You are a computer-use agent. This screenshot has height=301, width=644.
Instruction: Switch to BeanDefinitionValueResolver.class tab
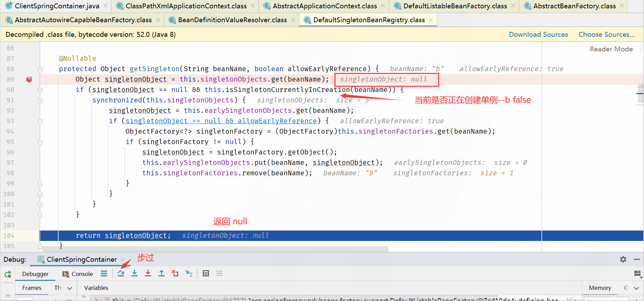click(x=232, y=20)
